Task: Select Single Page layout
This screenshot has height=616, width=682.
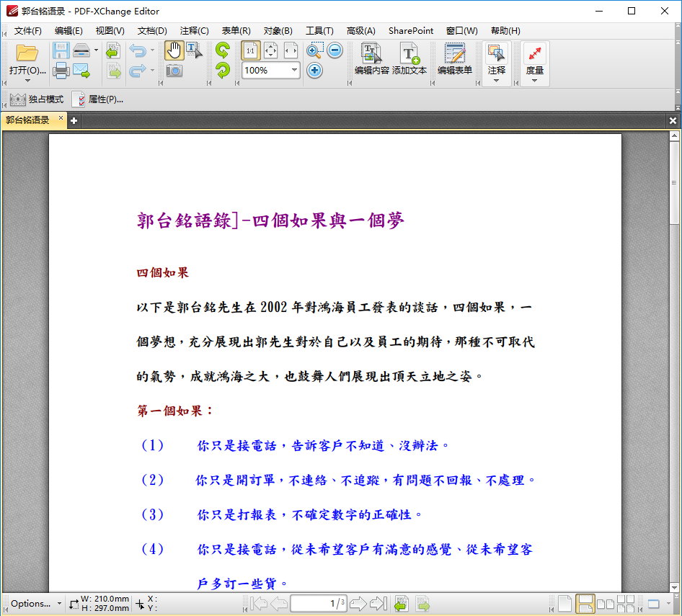Action: 564,604
